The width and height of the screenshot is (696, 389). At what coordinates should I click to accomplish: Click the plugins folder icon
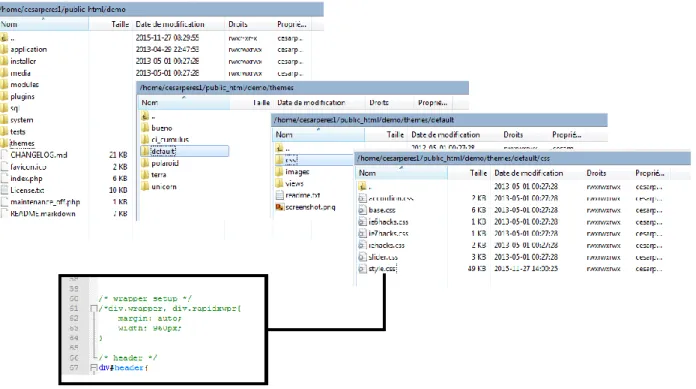(x=4, y=96)
